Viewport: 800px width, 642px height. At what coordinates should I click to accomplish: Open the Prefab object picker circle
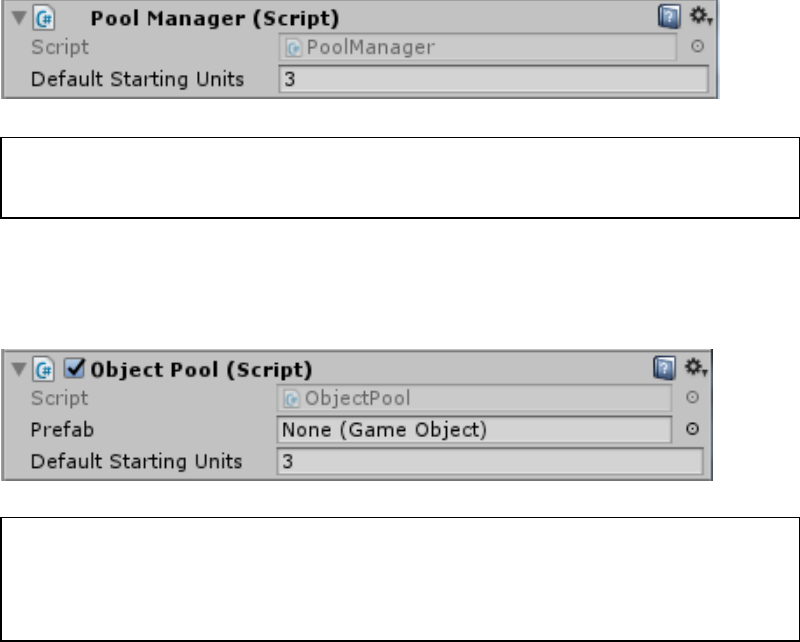692,429
